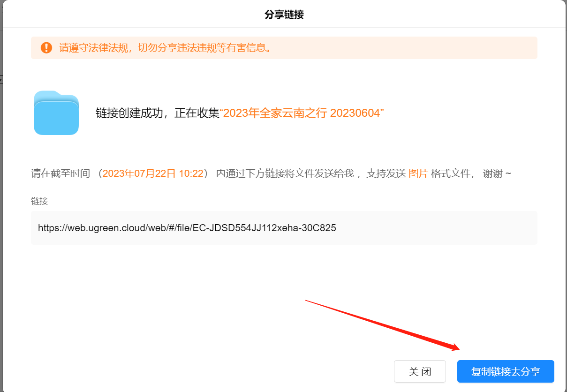
Task: Click the deadline text 2023年07月22日 10:22
Action: coord(153,173)
